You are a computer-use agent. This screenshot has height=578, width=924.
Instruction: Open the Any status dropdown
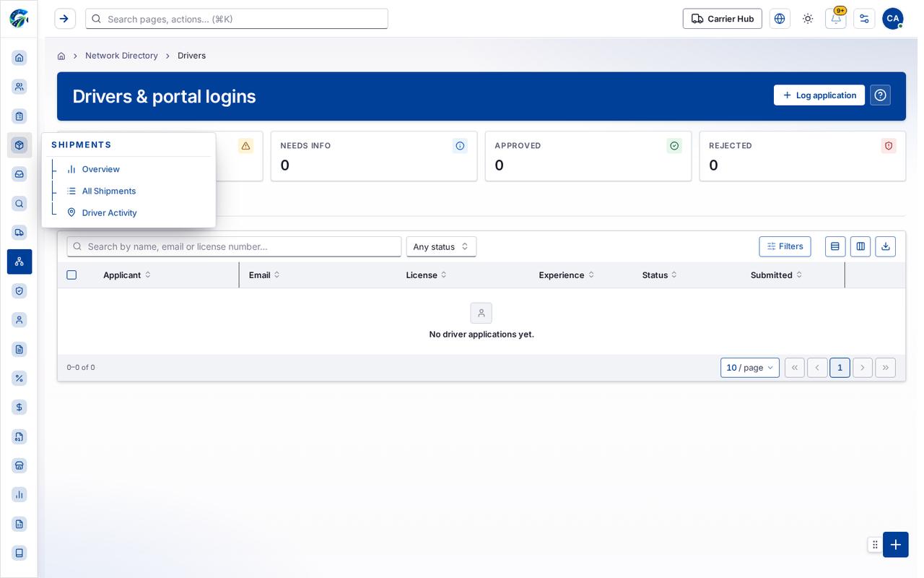(441, 246)
